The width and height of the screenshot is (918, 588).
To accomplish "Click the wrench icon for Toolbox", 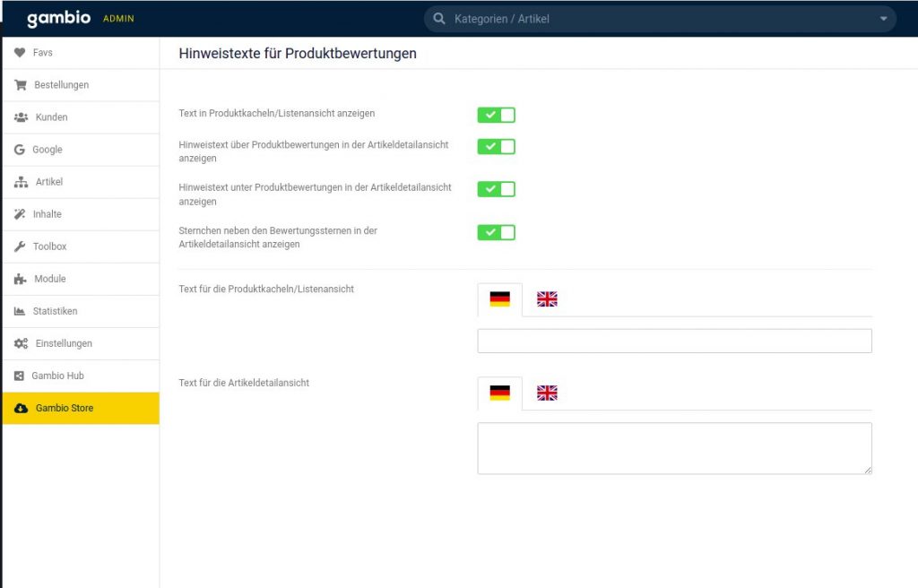I will pos(20,246).
